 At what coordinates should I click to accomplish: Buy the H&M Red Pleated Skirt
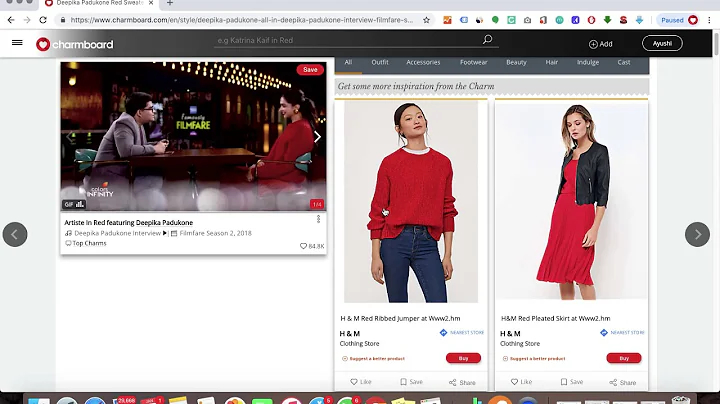(x=624, y=358)
